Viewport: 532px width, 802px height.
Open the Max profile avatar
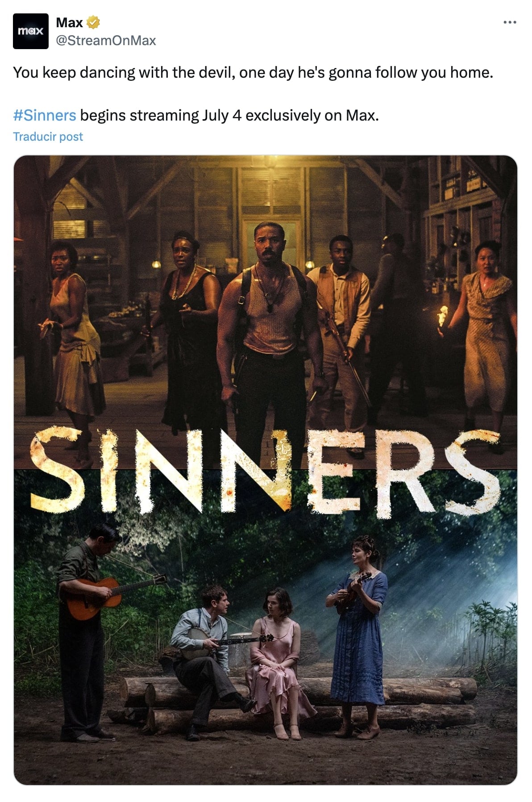(x=30, y=31)
